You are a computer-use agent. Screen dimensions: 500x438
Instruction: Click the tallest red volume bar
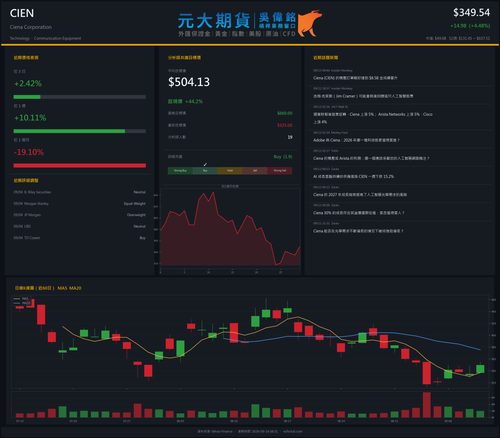pyautogui.click(x=427, y=405)
